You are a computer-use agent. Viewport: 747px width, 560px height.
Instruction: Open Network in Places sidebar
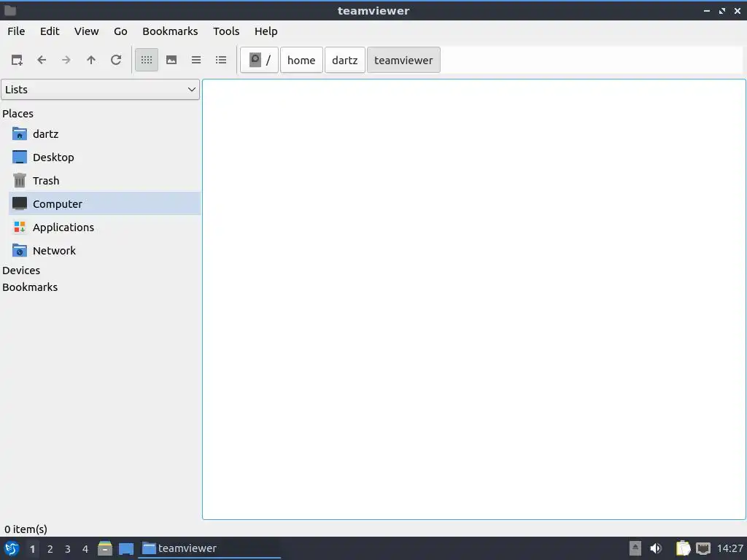tap(105, 251)
